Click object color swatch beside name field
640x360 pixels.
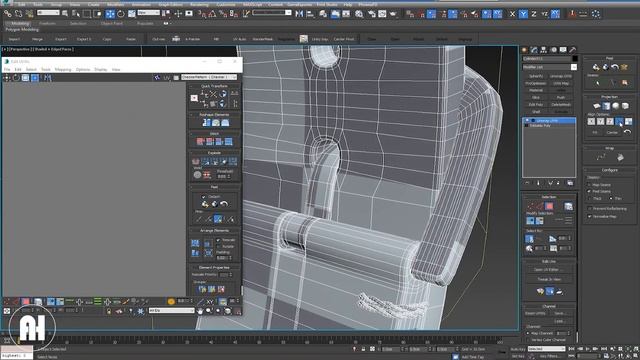[x=574, y=58]
